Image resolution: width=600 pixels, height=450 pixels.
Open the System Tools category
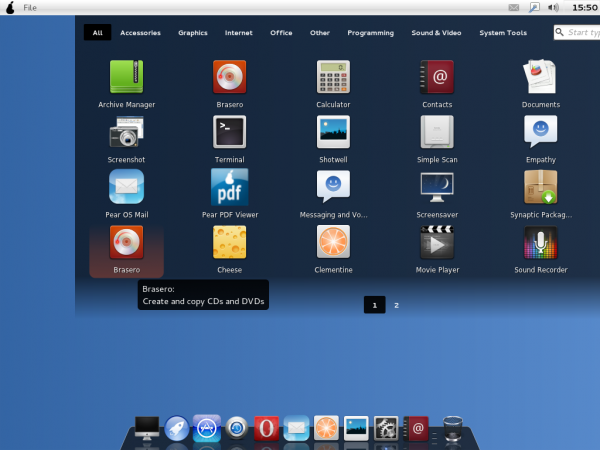[503, 33]
